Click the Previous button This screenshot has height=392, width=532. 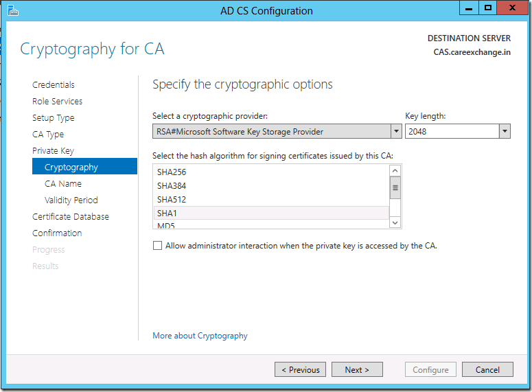coord(300,369)
